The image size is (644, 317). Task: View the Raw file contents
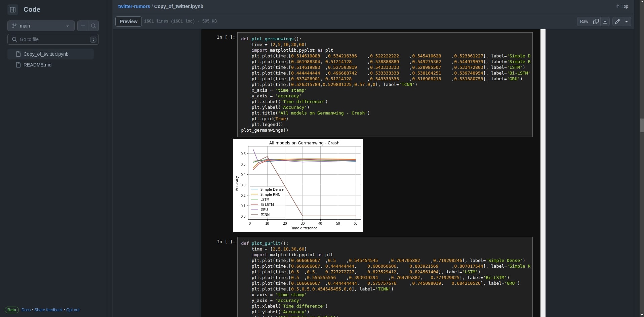click(x=584, y=21)
